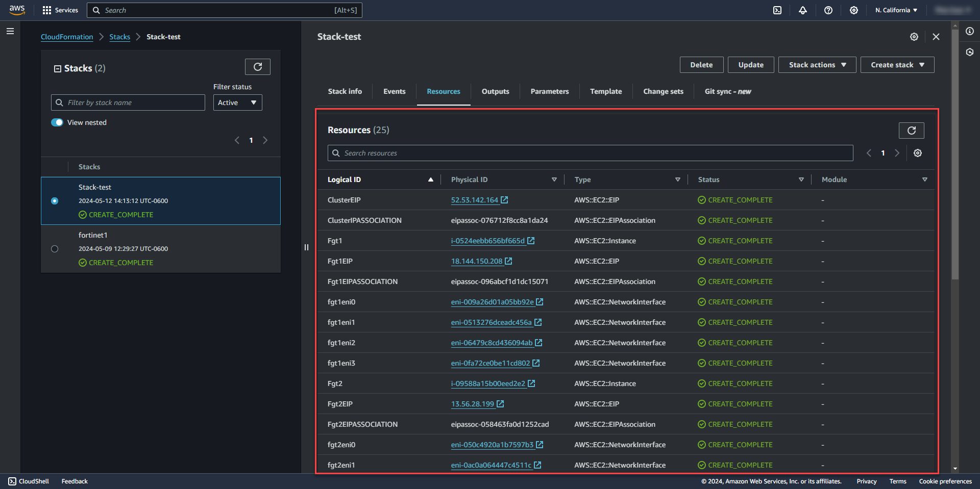Open Cookie preferences in footer
This screenshot has height=489, width=980.
[945, 481]
